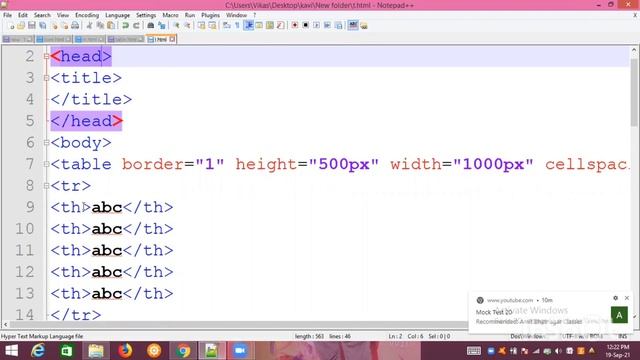Click the Paste toolbar icon
The image size is (640, 360).
[x=111, y=25]
